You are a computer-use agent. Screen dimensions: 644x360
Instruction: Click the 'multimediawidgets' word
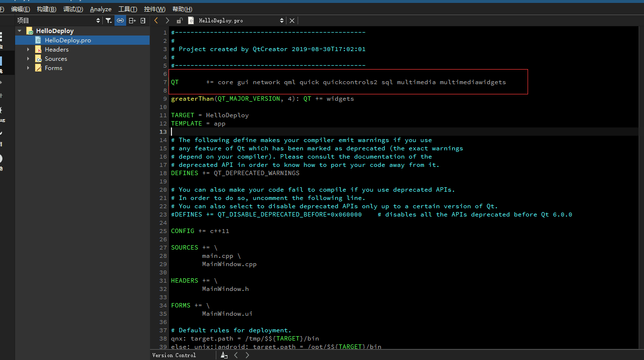pyautogui.click(x=473, y=82)
